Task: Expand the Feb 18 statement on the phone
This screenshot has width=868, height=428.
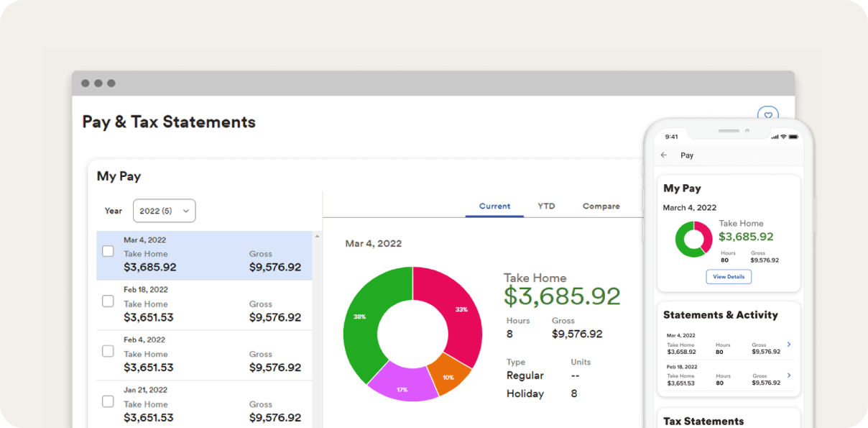Action: 789,375
